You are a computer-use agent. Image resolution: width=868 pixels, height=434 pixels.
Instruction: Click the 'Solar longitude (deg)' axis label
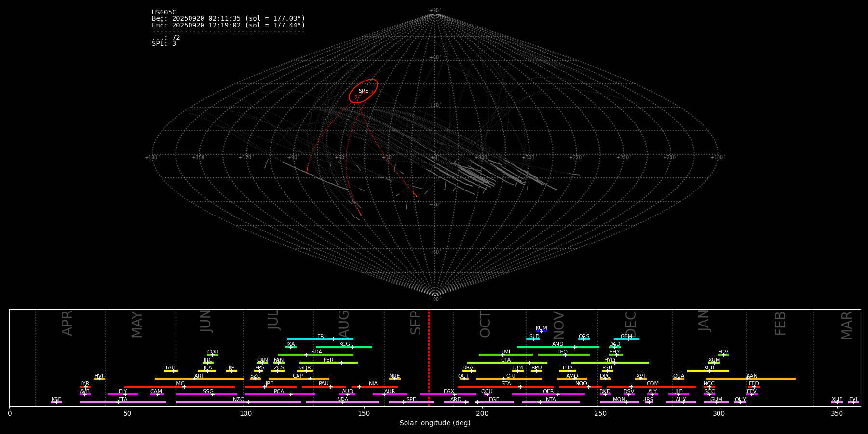tap(435, 423)
